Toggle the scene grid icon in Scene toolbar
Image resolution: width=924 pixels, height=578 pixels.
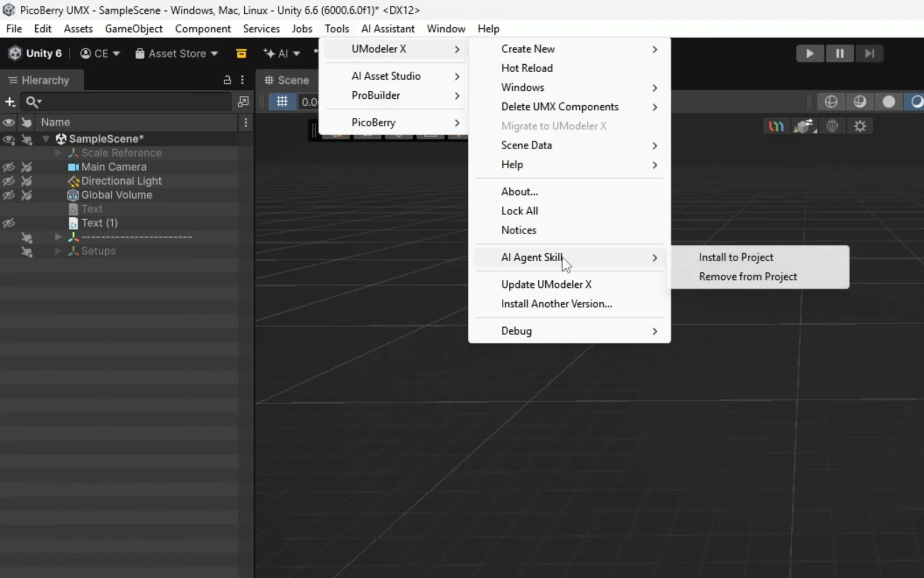click(x=282, y=102)
